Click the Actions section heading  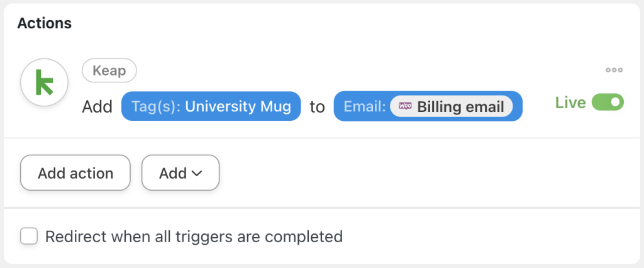tap(44, 23)
